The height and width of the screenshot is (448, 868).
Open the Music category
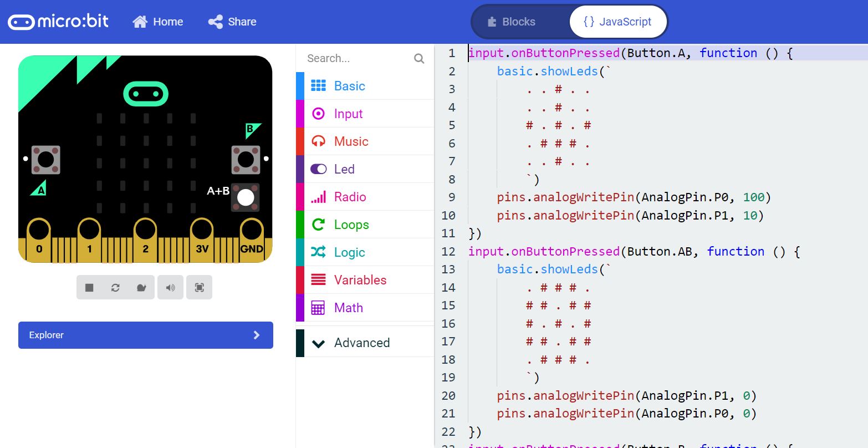[x=350, y=141]
